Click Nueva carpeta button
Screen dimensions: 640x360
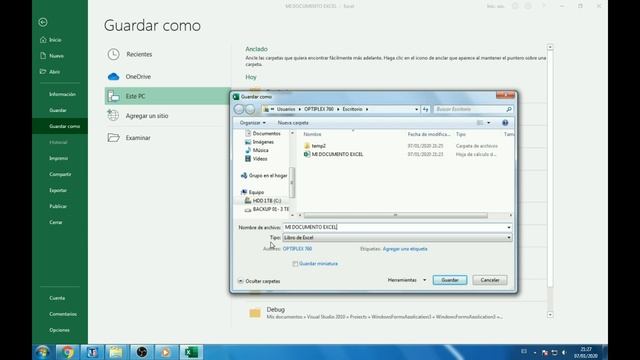coord(293,123)
